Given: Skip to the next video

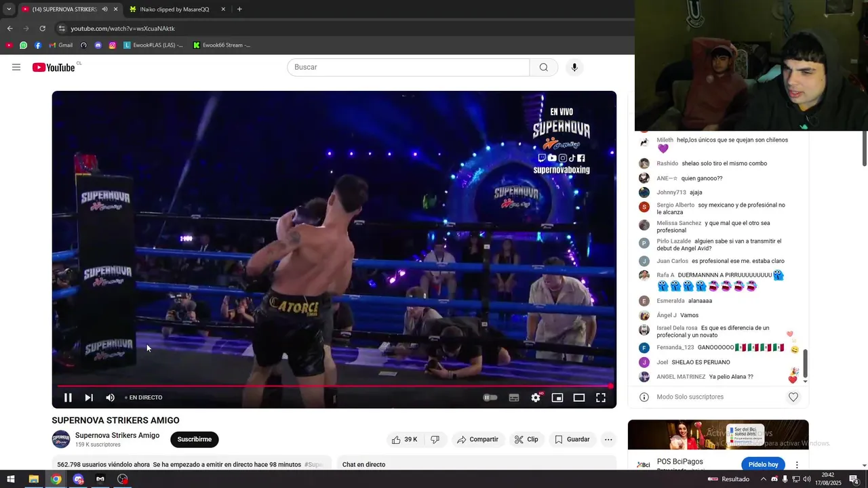Looking at the screenshot, I should click(89, 398).
